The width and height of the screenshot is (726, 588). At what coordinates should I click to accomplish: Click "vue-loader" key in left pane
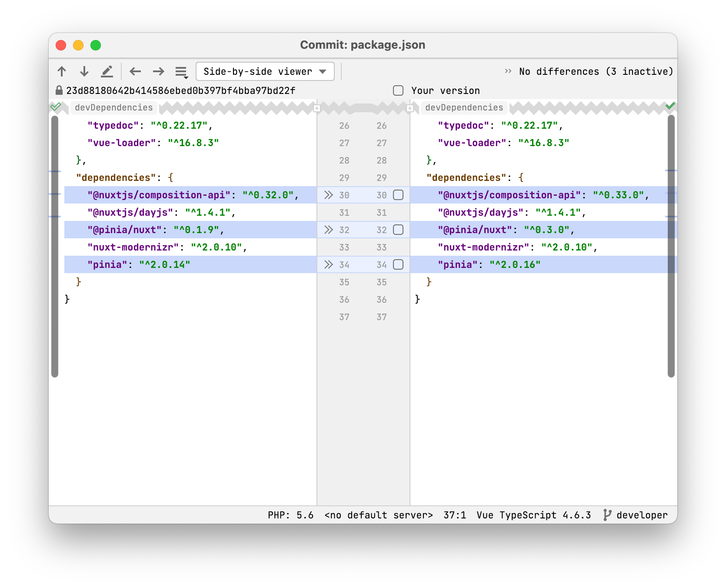(121, 143)
